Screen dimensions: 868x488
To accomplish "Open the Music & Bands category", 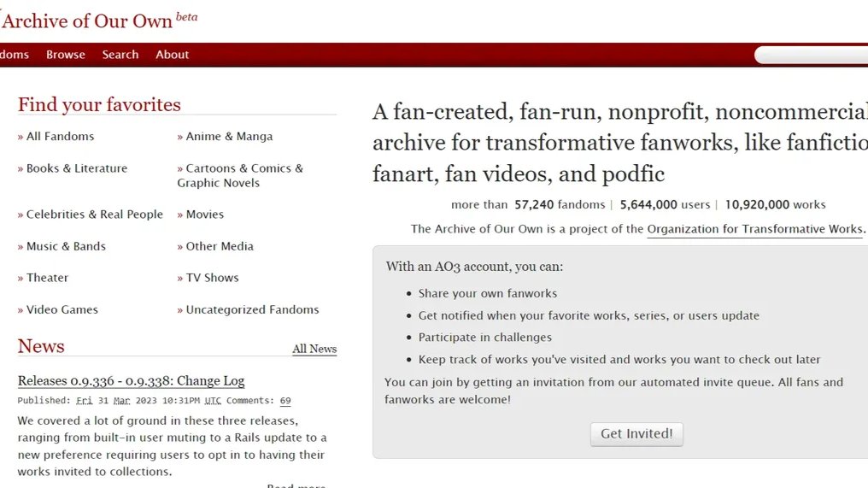I will coord(66,246).
